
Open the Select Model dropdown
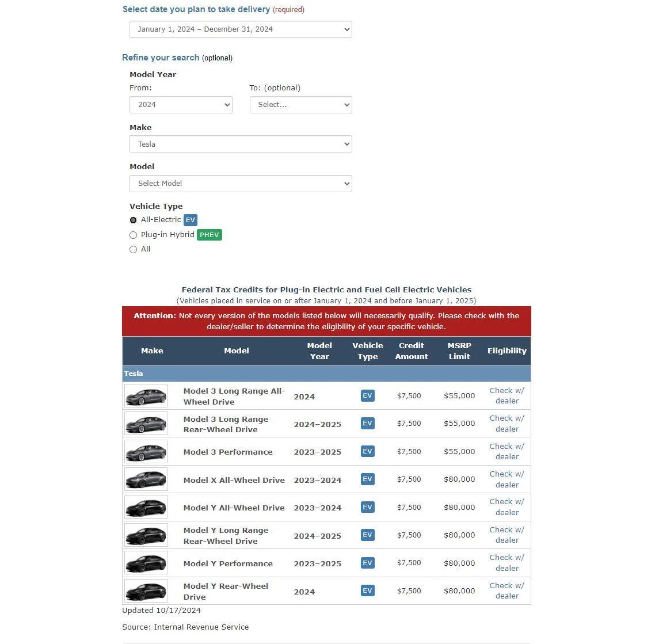click(x=241, y=184)
